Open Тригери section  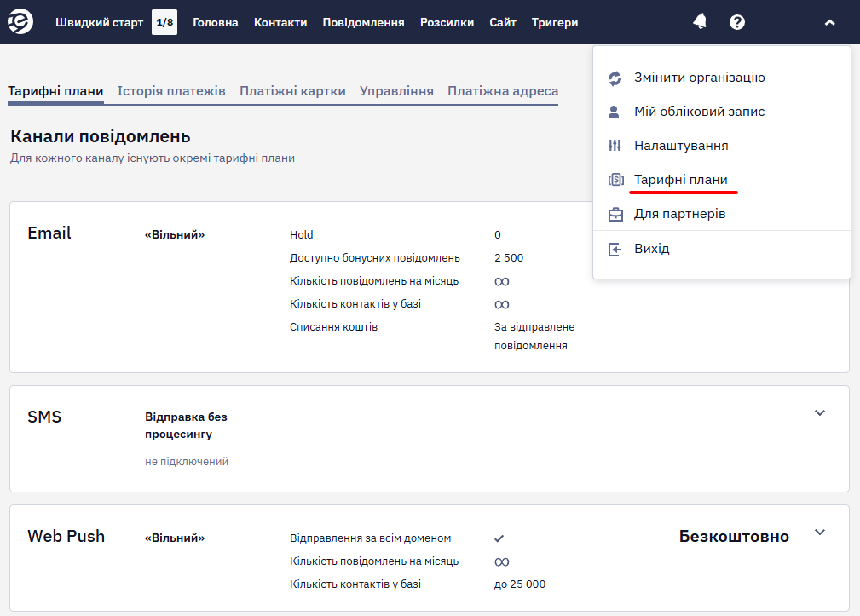[555, 22]
